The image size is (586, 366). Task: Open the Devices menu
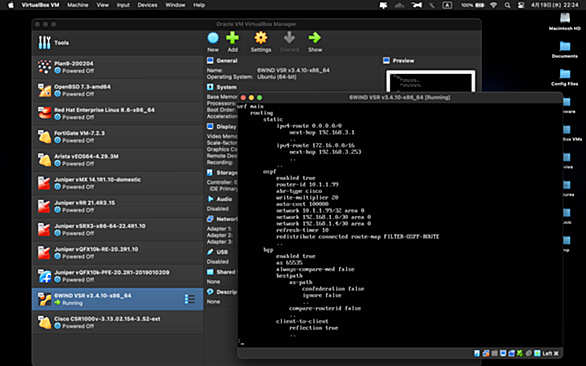coord(147,5)
